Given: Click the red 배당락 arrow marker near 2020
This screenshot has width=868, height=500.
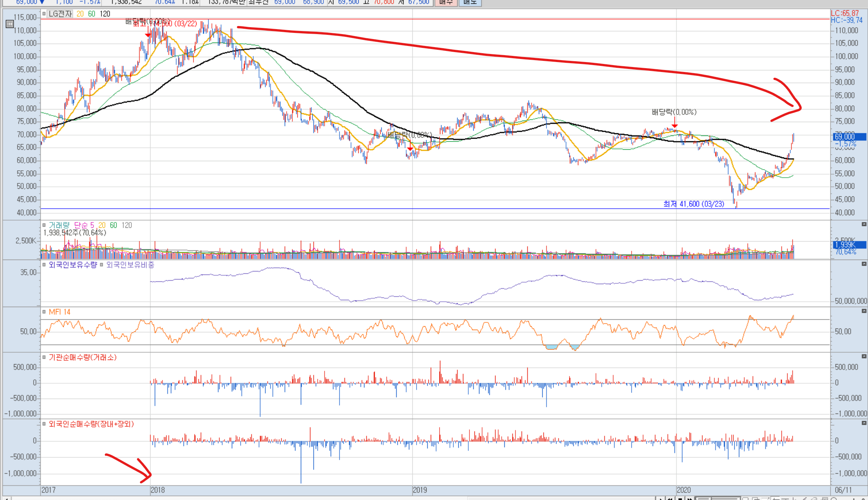Looking at the screenshot, I should (x=674, y=125).
